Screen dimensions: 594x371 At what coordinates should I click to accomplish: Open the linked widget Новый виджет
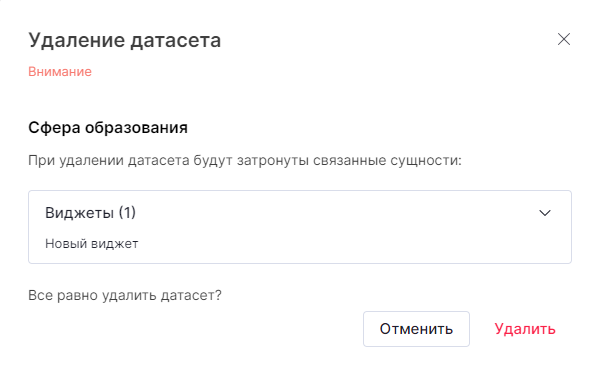tap(92, 243)
